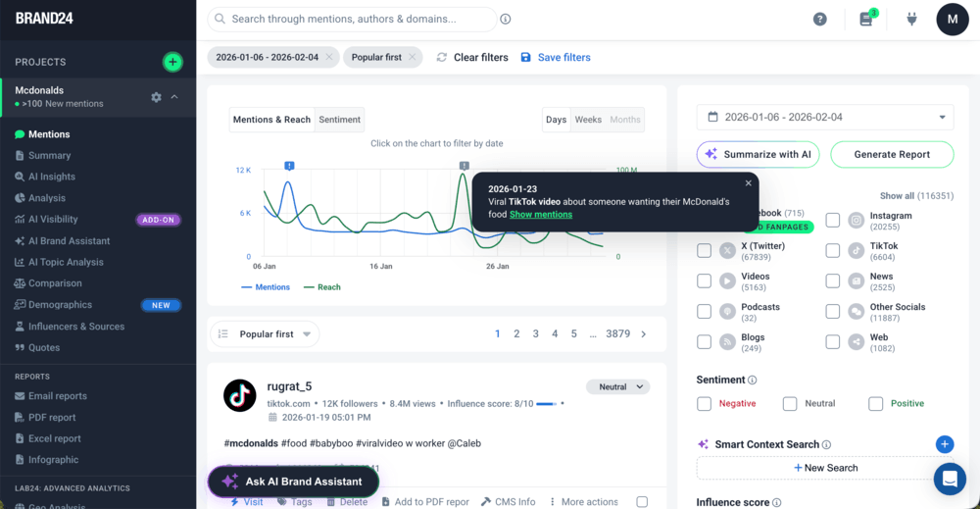Click Generate Report button
This screenshot has height=509, width=980.
tap(892, 154)
